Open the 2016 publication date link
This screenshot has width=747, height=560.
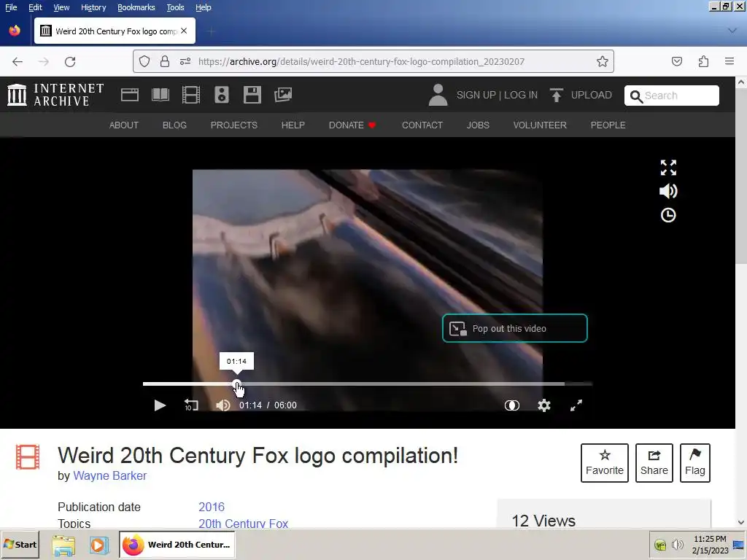pyautogui.click(x=212, y=507)
